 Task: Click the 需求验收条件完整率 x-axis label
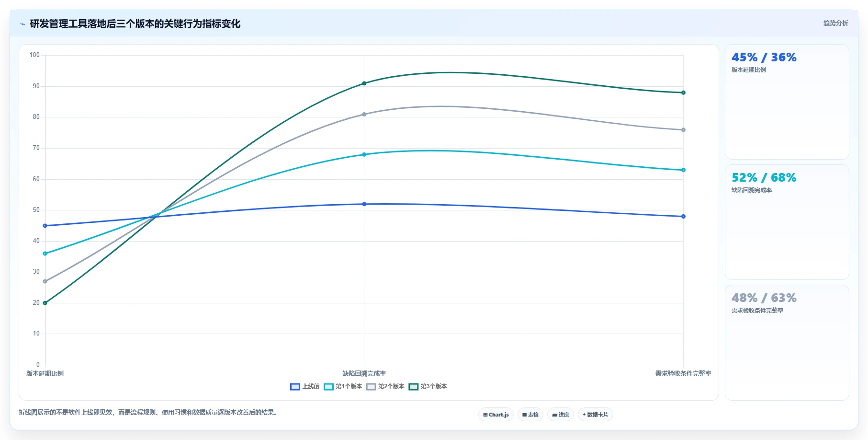tap(683, 373)
